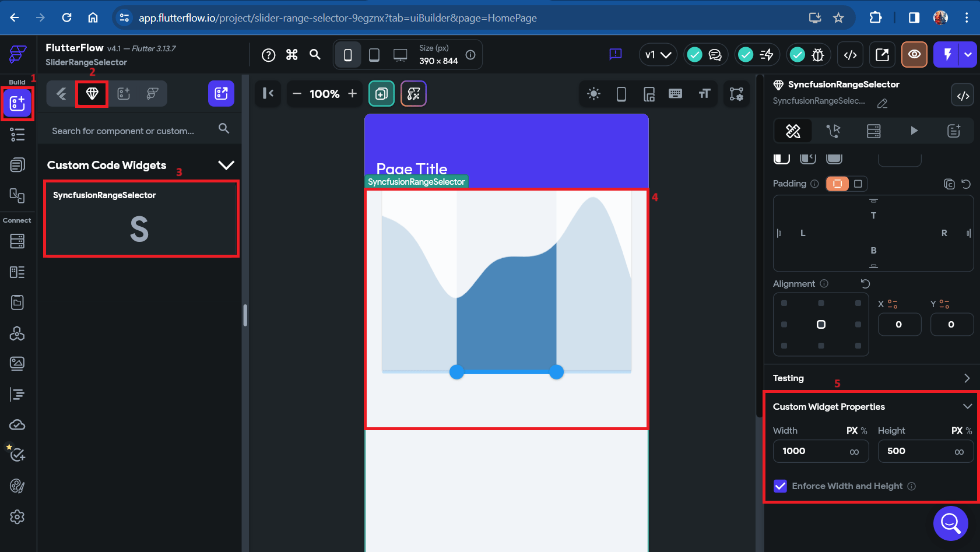
Task: Toggle Enforce Width and Height checkbox
Action: coord(780,486)
